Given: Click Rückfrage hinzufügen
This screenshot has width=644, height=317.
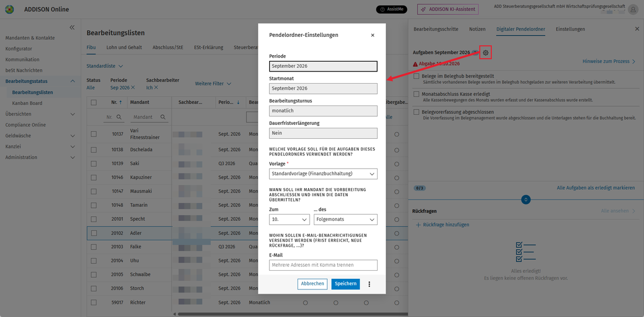Looking at the screenshot, I should (446, 225).
